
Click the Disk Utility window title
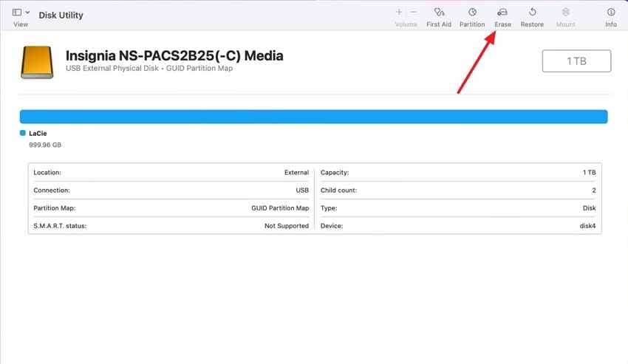tap(61, 16)
